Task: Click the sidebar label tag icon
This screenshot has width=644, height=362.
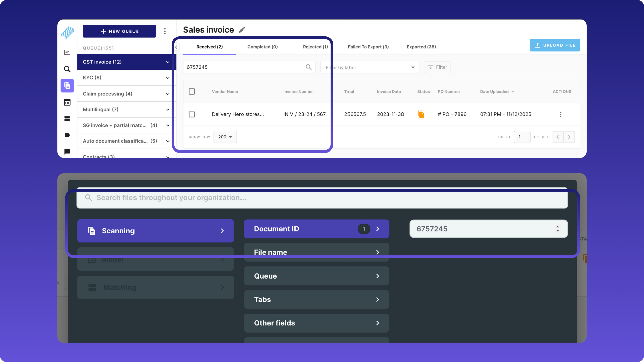Action: [x=67, y=135]
